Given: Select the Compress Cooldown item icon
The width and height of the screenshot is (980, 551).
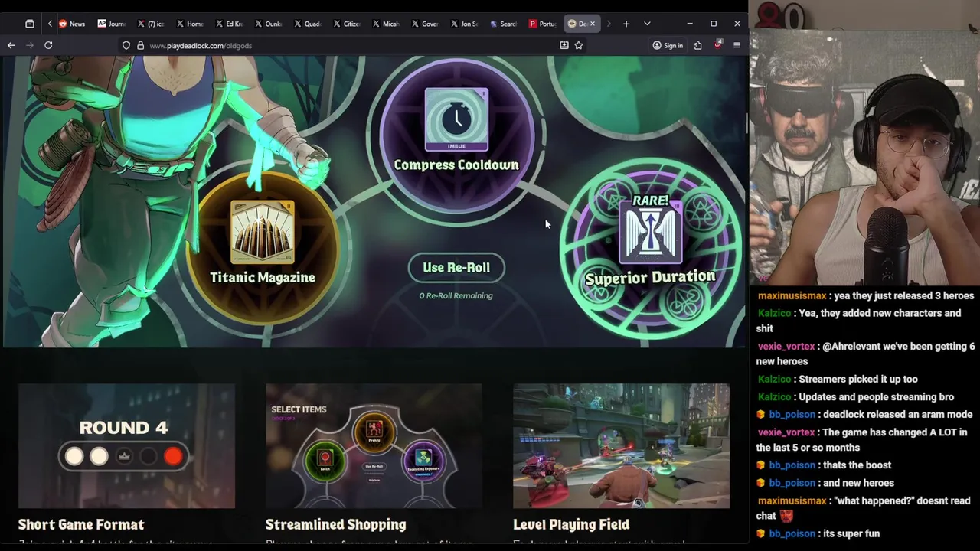Looking at the screenshot, I should 456,119.
